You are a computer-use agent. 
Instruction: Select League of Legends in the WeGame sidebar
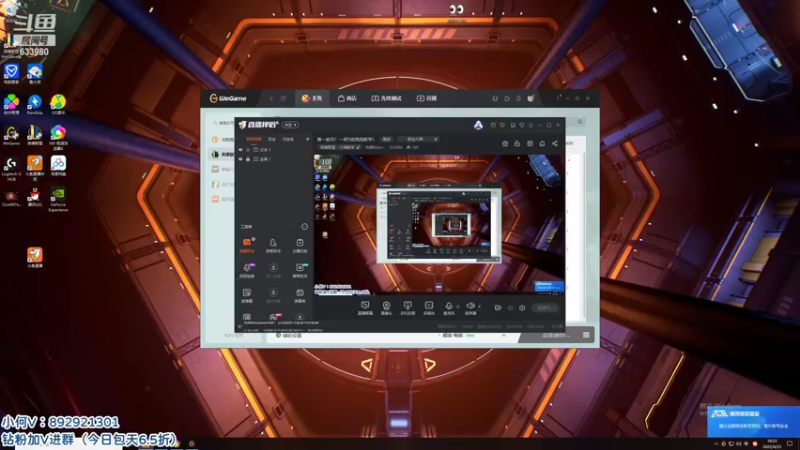[x=222, y=154]
